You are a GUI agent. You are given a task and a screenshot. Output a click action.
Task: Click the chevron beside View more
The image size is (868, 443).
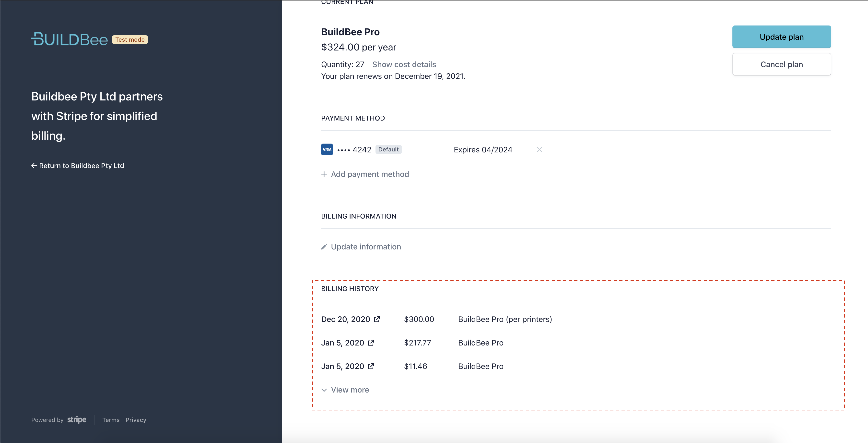coord(324,390)
